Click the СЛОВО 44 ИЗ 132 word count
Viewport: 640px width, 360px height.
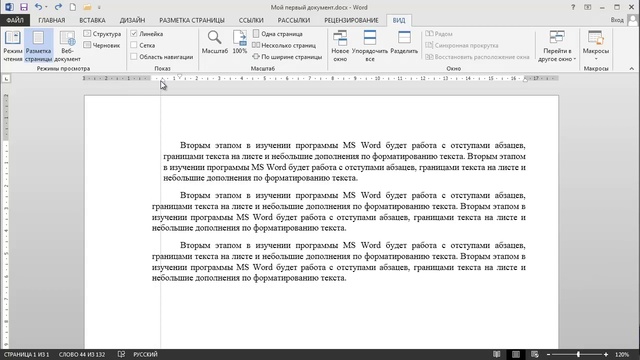pyautogui.click(x=82, y=354)
